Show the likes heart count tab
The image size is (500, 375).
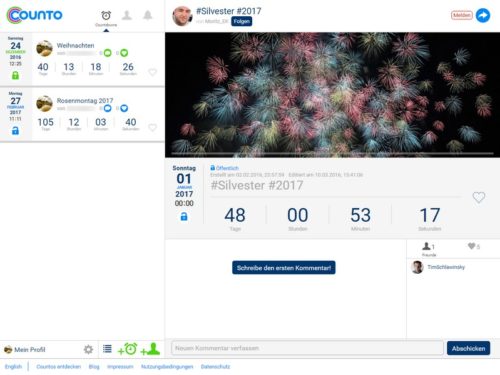(x=474, y=246)
